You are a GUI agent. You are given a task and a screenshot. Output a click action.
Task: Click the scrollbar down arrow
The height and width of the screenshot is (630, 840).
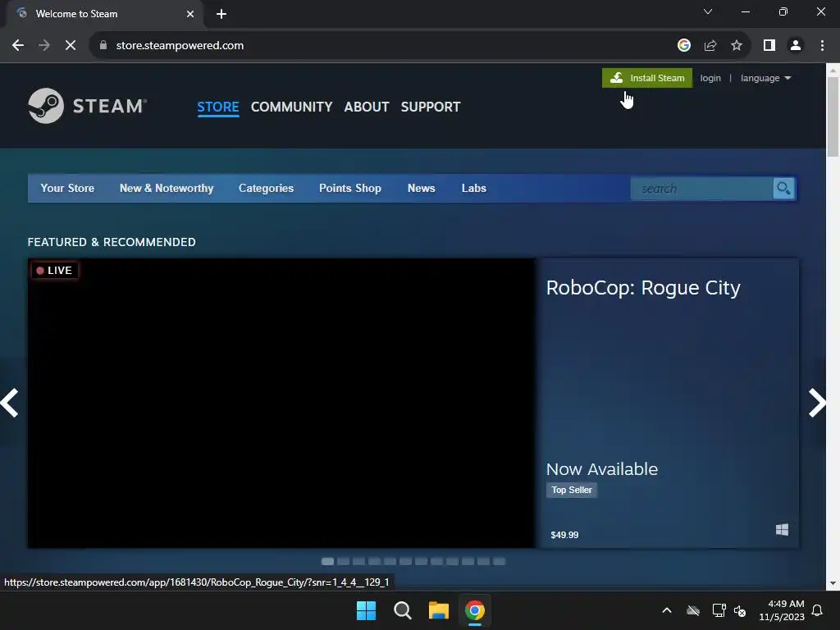click(833, 583)
